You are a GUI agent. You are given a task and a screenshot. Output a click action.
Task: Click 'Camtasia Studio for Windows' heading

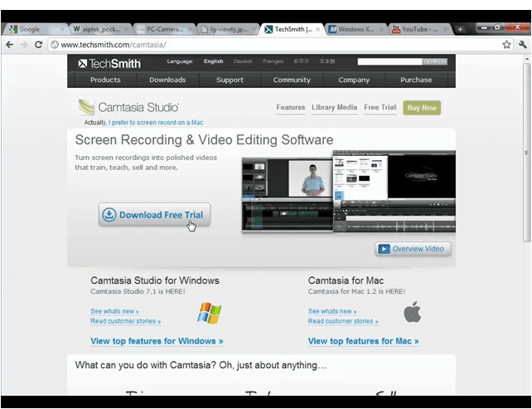(155, 280)
